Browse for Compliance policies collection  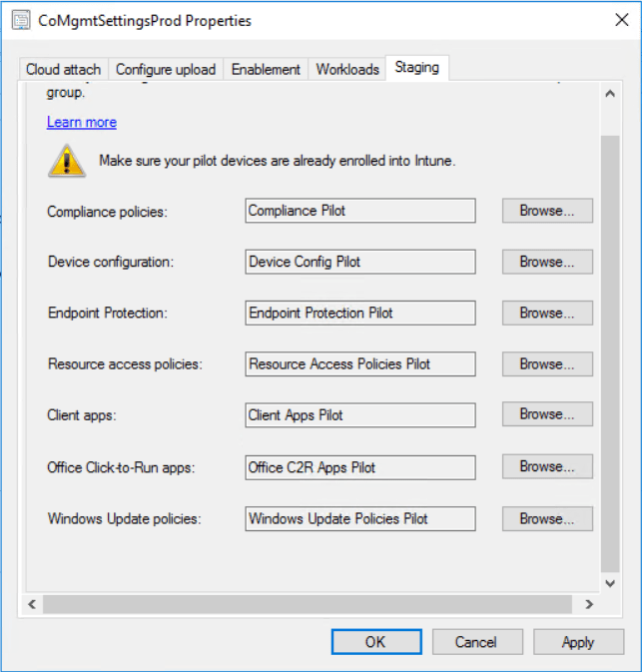547,211
